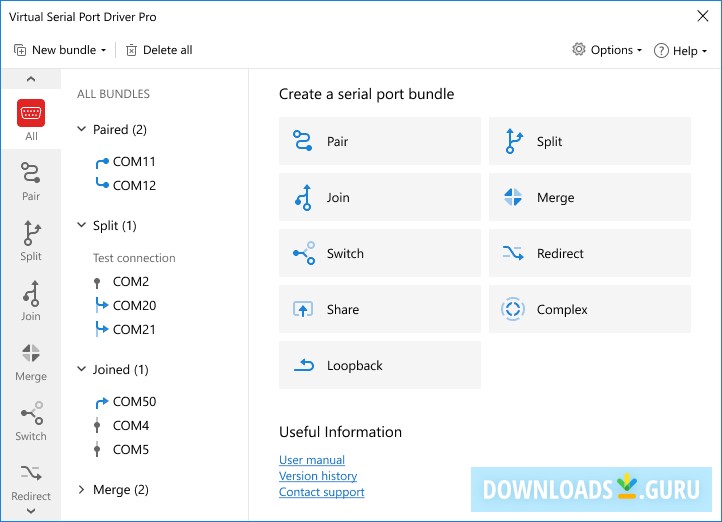This screenshot has width=722, height=522.
Task: Create a Redirect bundle tile
Action: click(590, 253)
